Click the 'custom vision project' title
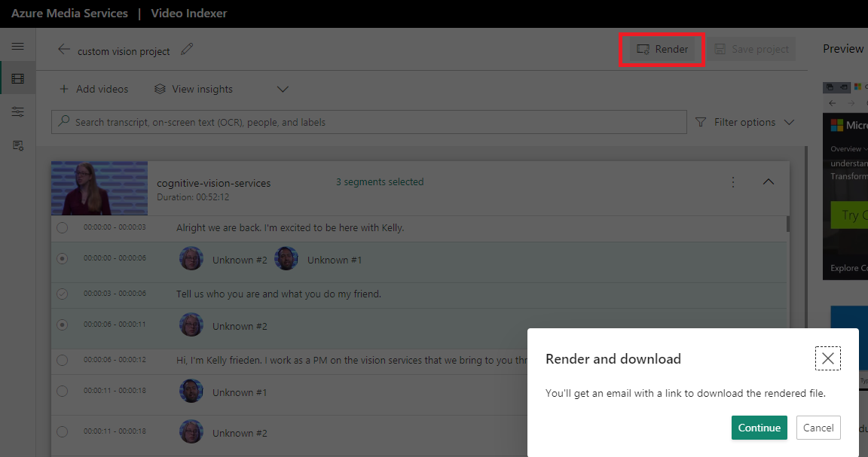 coord(124,51)
